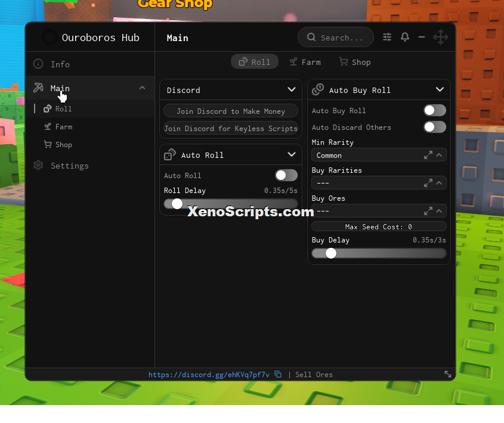Collapse the Main sidebar group chevron
The image size is (504, 423).
pos(142,88)
